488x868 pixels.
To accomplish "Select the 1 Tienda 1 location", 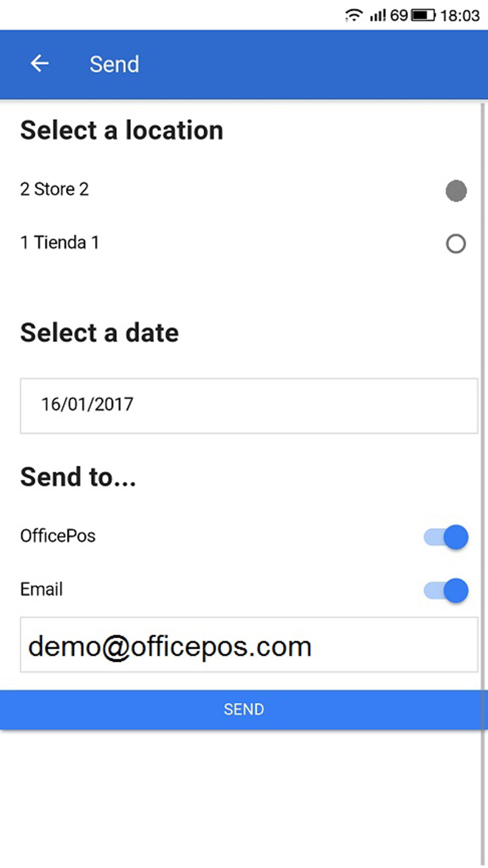I will coord(455,244).
